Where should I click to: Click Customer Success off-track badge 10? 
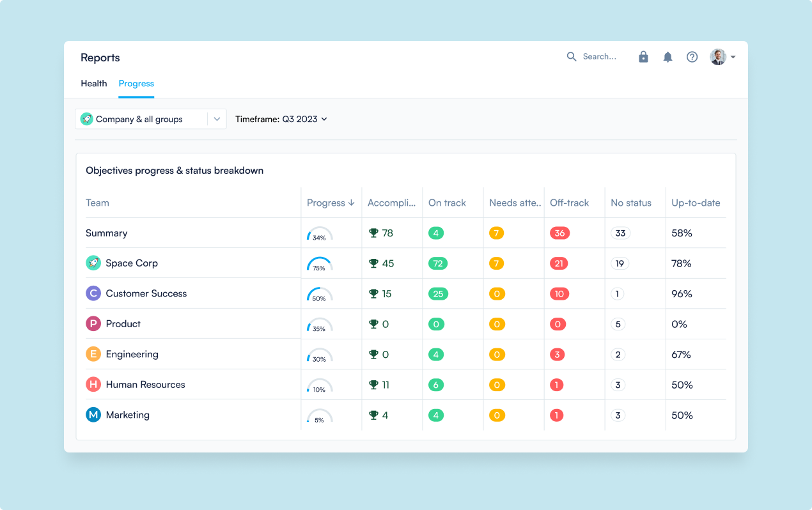pyautogui.click(x=559, y=294)
